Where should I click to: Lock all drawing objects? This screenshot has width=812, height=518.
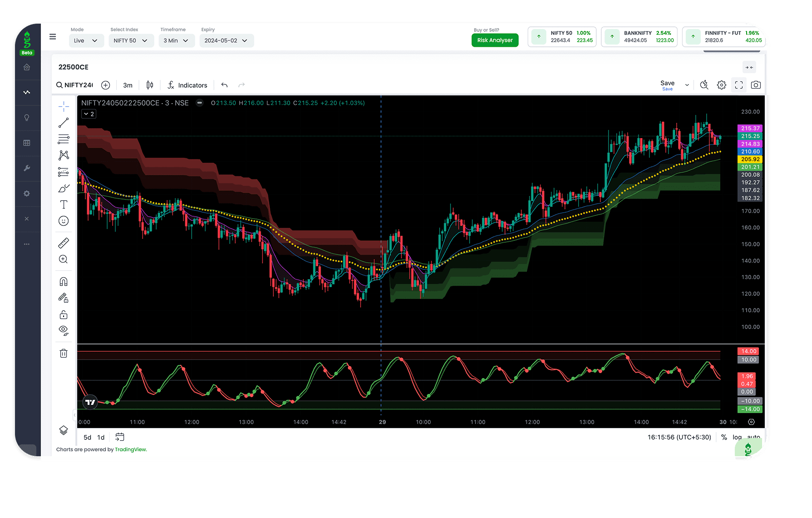tap(64, 314)
